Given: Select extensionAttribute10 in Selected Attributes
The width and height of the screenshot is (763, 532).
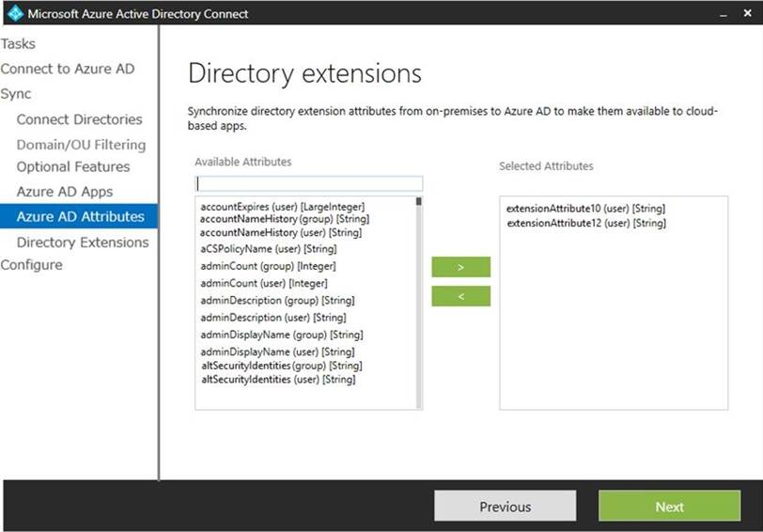Looking at the screenshot, I should click(585, 208).
